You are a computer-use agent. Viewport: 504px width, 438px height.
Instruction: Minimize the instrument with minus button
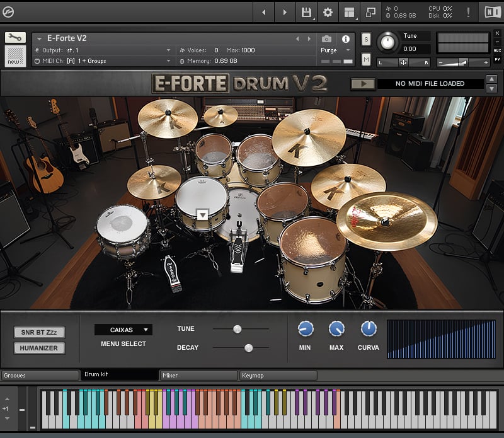pos(497,42)
